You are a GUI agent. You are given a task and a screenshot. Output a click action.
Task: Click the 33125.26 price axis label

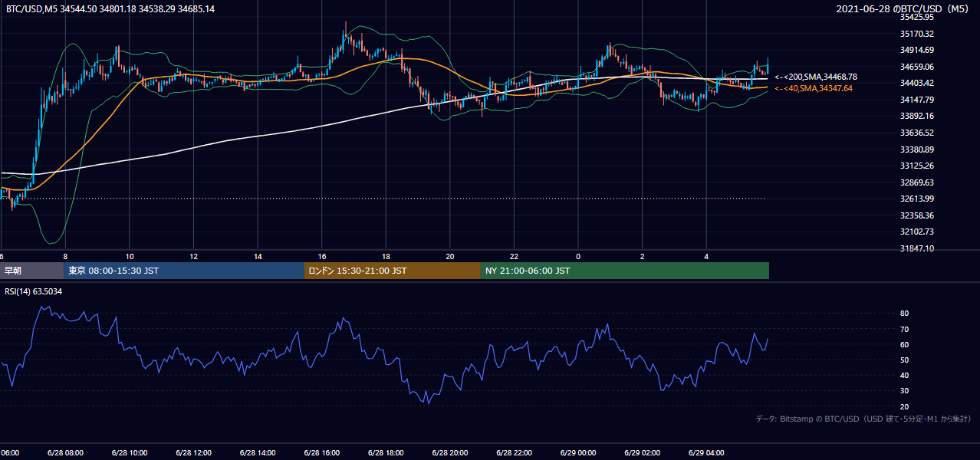click(916, 166)
